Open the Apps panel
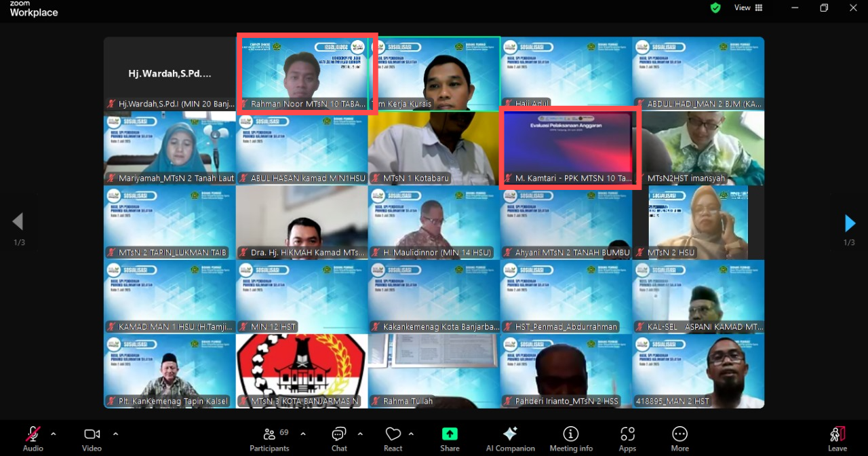Screen dimensions: 868x456 tap(627, 434)
